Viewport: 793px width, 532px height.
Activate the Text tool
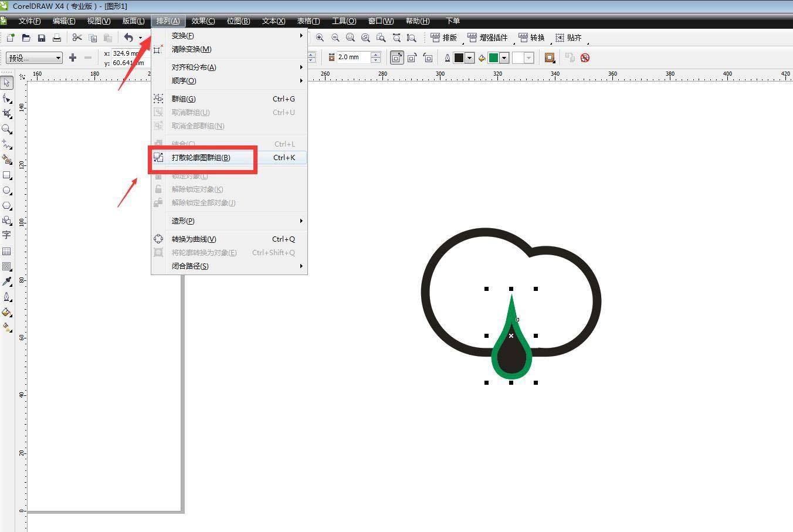(x=7, y=235)
